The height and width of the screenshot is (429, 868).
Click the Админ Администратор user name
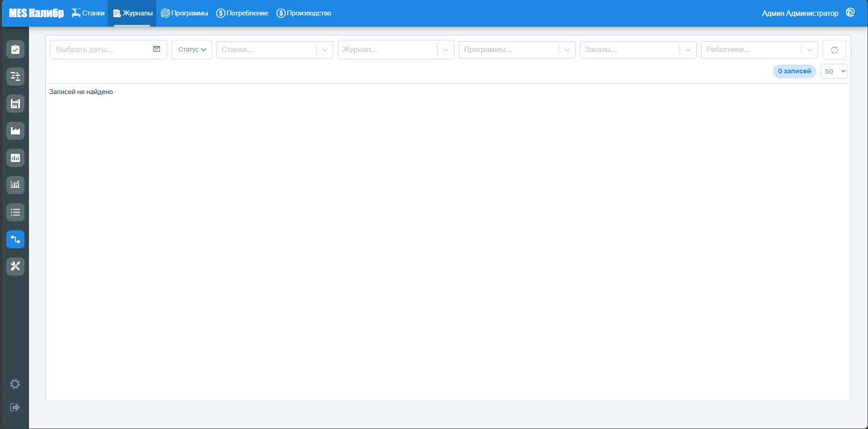tap(800, 13)
